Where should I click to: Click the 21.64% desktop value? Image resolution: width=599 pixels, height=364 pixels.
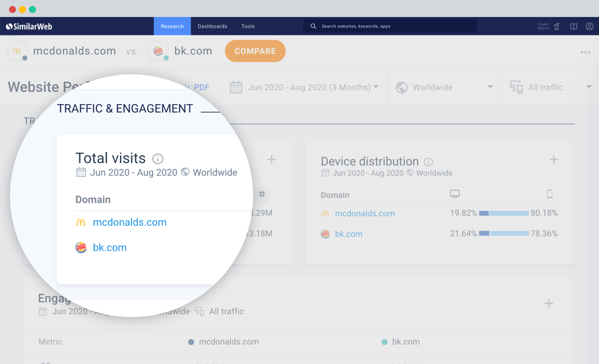coord(463,233)
